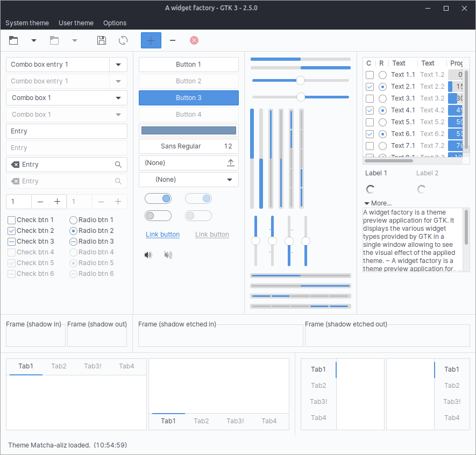
Task: Open the Combo box entry 1 dropdown arrow
Action: 118,65
